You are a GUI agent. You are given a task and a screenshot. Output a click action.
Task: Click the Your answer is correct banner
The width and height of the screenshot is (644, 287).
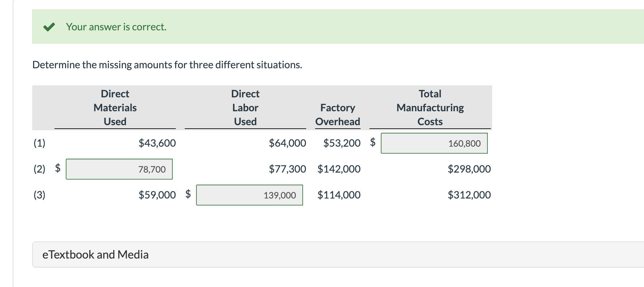[x=116, y=27]
